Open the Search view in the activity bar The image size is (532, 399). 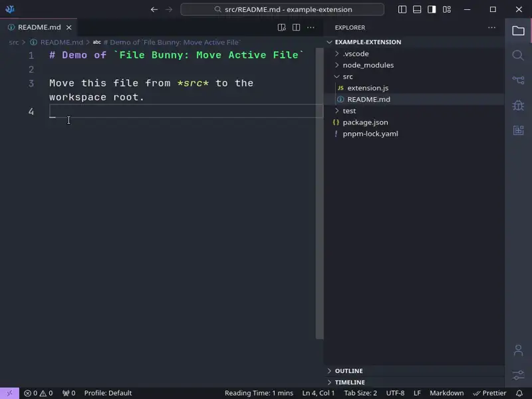tap(518, 55)
